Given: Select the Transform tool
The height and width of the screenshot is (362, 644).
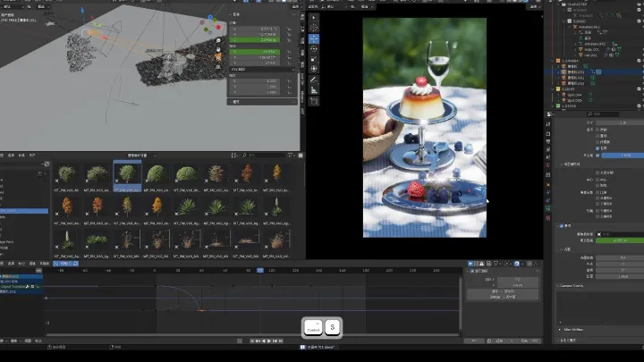Looking at the screenshot, I should pos(314,69).
